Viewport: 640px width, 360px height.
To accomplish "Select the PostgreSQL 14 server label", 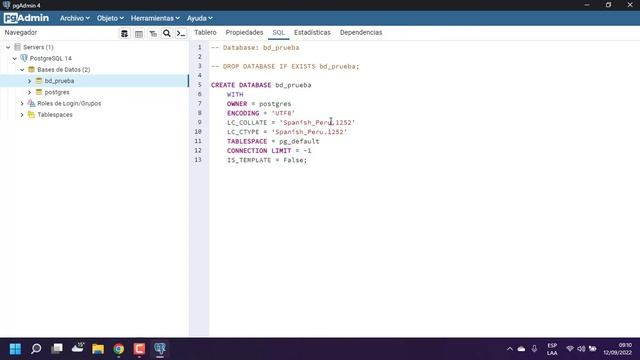I will pyautogui.click(x=51, y=58).
